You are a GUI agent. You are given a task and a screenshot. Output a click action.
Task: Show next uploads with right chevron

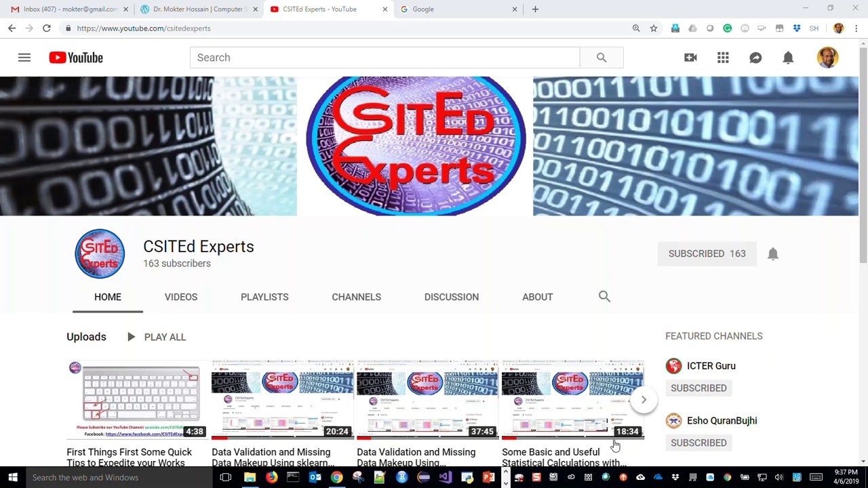click(644, 400)
